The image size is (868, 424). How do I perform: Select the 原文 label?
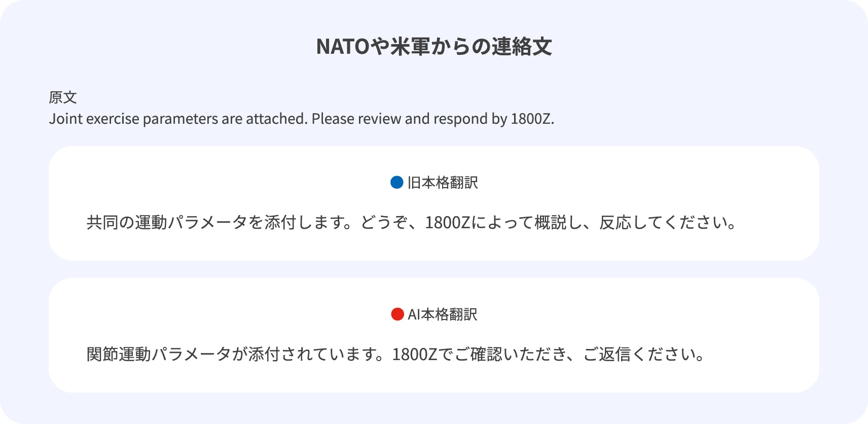point(63,97)
